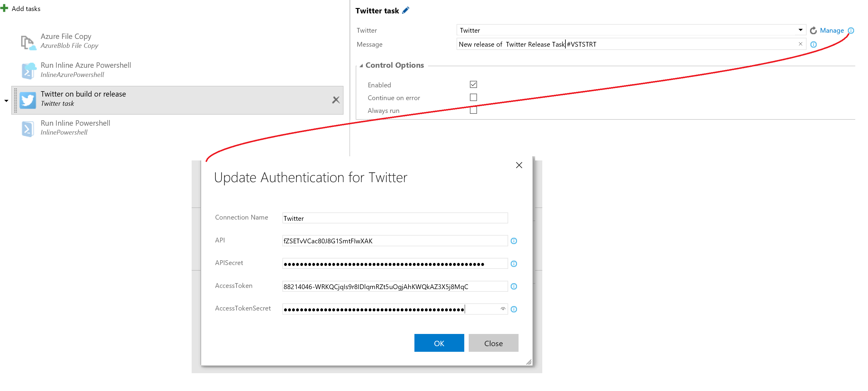
Task: Click info icon next to APISecret field
Action: point(514,264)
